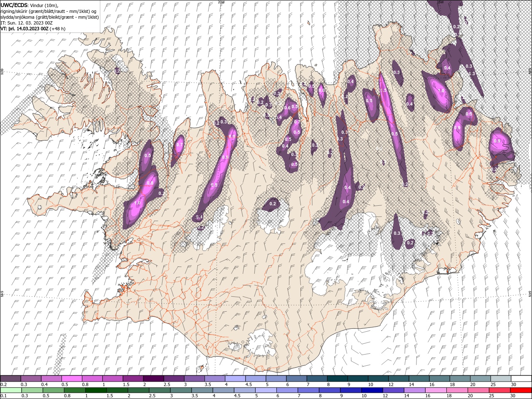Choose the top-row legend swatch labeled 1
The image size is (532, 399).
click(x=113, y=379)
